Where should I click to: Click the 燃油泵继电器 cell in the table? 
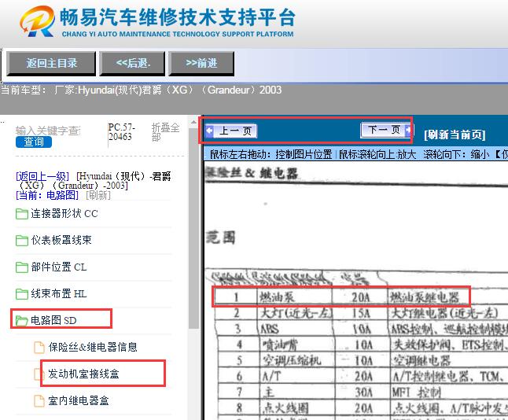[425, 297]
